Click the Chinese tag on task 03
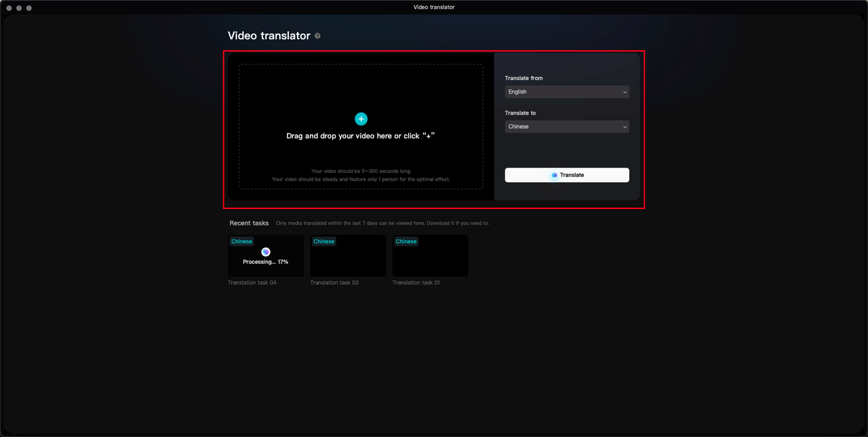 tap(324, 242)
